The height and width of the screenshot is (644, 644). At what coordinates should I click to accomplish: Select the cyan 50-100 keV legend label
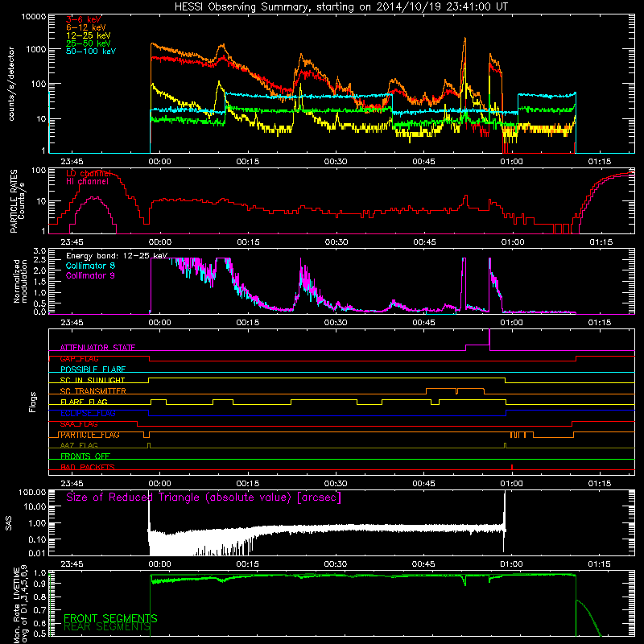[x=91, y=52]
